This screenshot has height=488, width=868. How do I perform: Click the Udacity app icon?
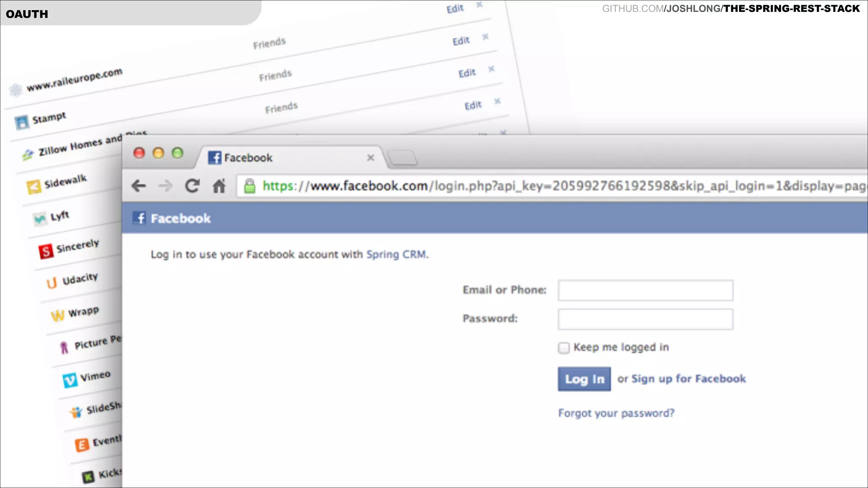[x=52, y=283]
